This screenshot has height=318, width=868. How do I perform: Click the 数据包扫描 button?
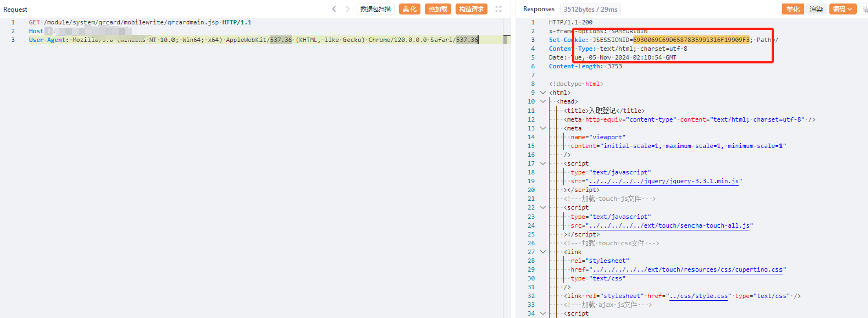(x=375, y=9)
